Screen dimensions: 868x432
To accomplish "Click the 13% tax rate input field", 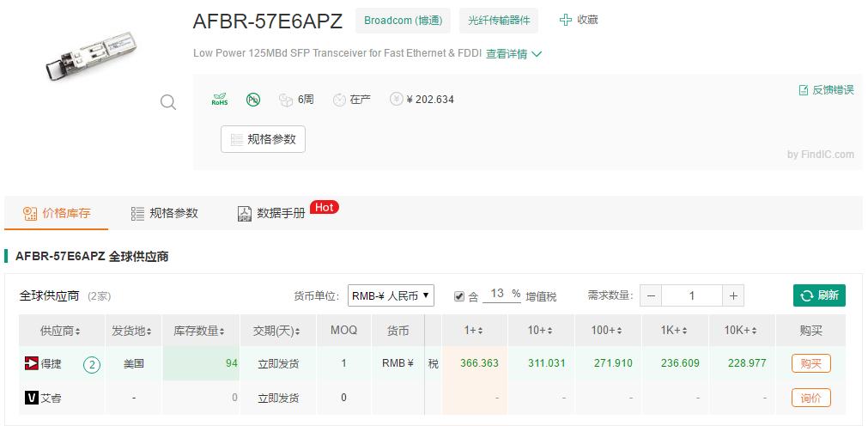I will (496, 294).
